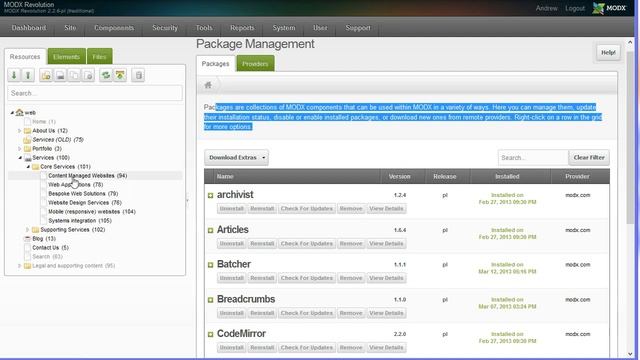Click the Portfolio folder icon
The width and height of the screenshot is (640, 360).
pyautogui.click(x=27, y=149)
